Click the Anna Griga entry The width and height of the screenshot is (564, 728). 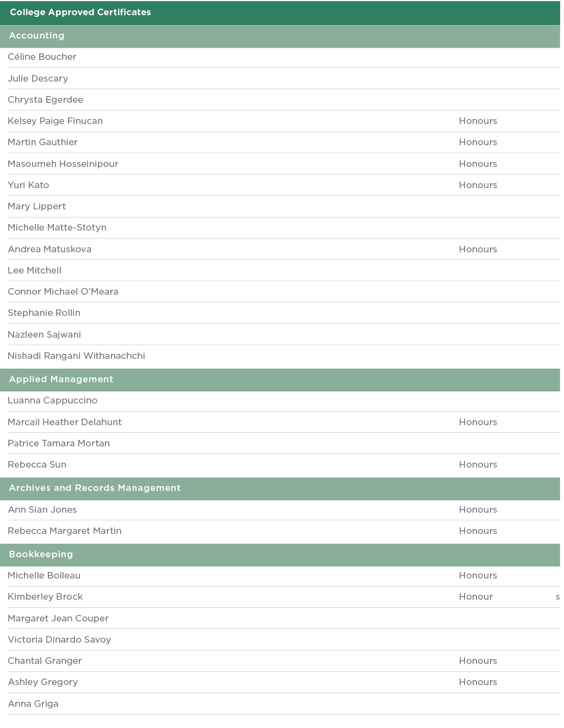click(x=33, y=704)
